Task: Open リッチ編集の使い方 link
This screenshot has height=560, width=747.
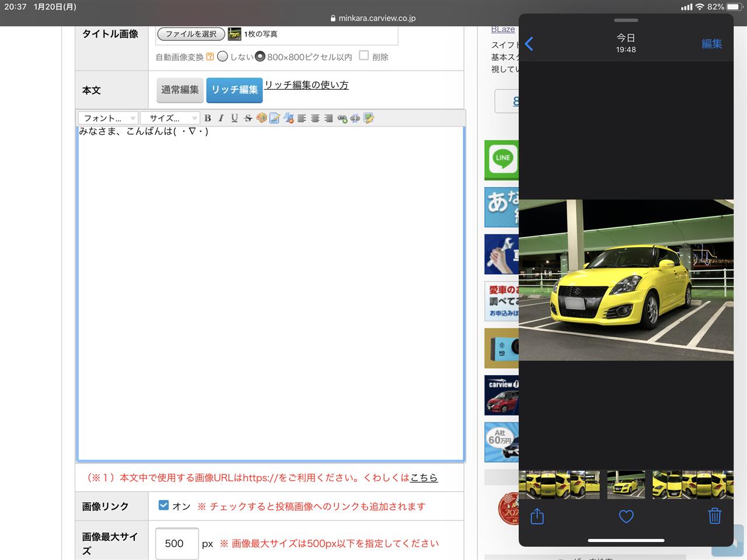Action: tap(306, 85)
